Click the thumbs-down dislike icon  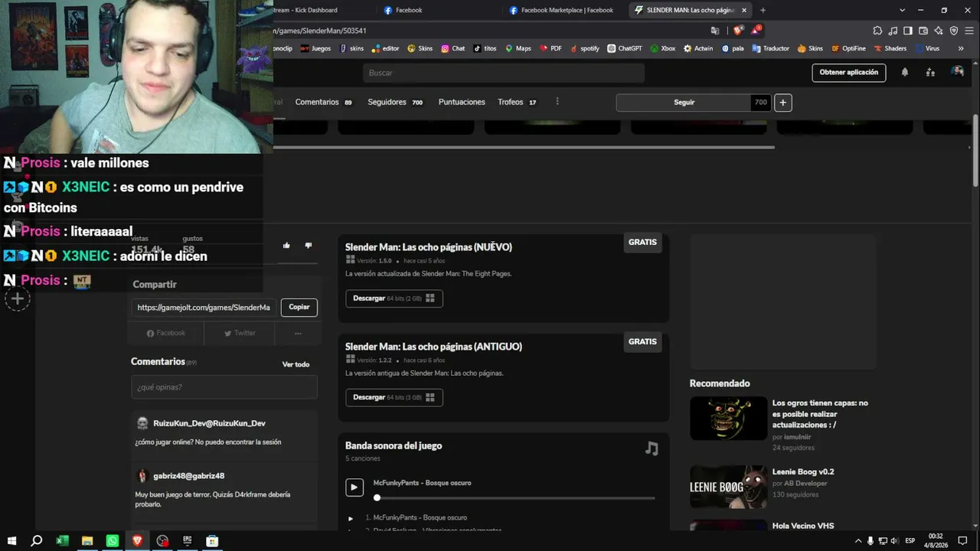coord(309,246)
